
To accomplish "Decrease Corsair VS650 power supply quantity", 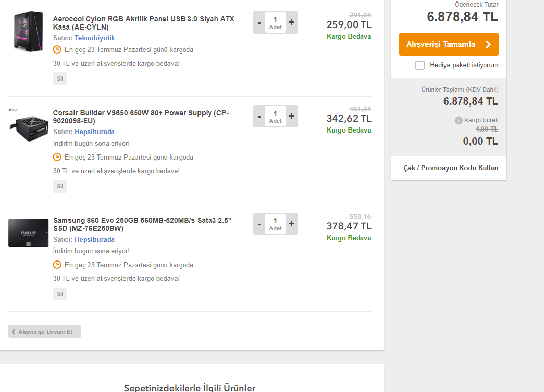I will tap(259, 117).
